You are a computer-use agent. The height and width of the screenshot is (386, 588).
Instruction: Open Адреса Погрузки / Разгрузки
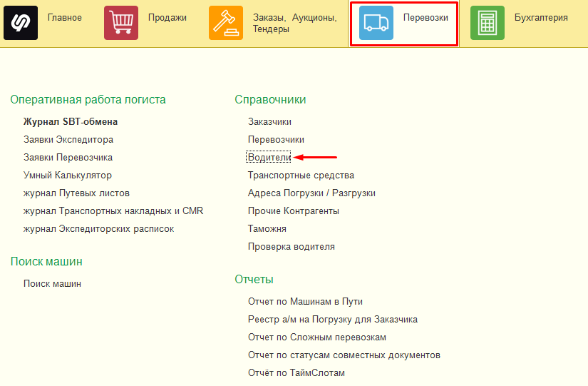[311, 193]
